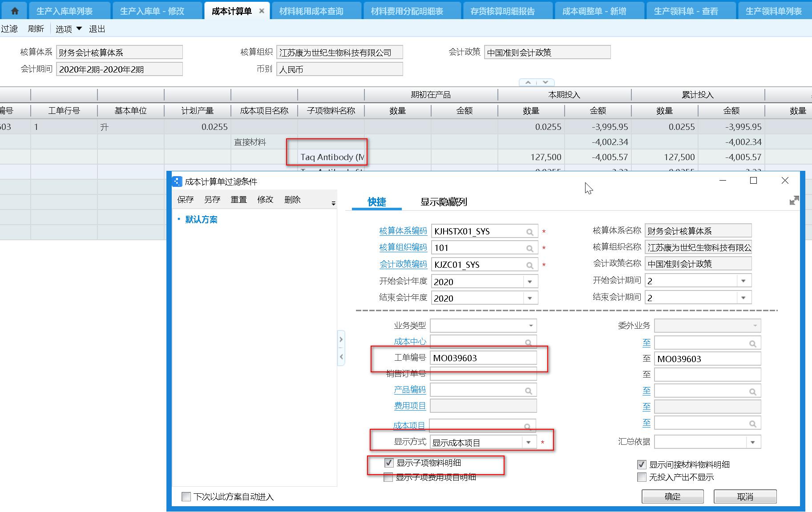The height and width of the screenshot is (512, 812).
Task: Open 核算体系编码 link
Action: click(x=403, y=231)
